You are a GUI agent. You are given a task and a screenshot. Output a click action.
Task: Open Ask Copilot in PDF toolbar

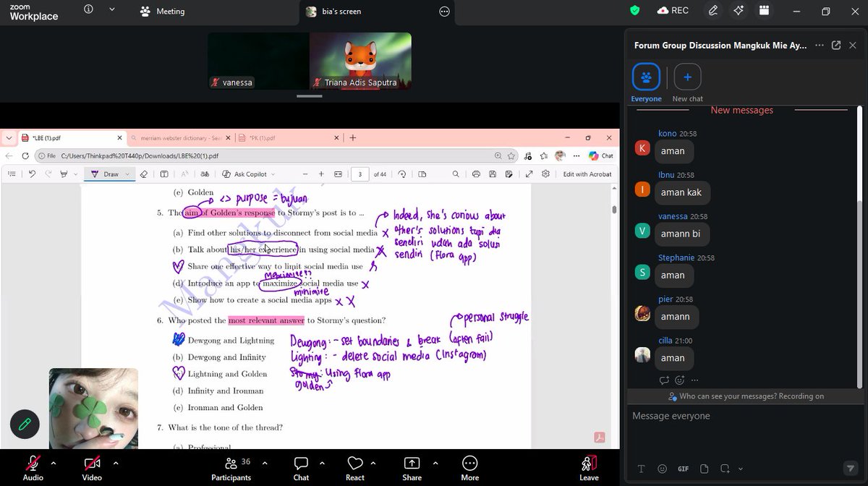244,174
